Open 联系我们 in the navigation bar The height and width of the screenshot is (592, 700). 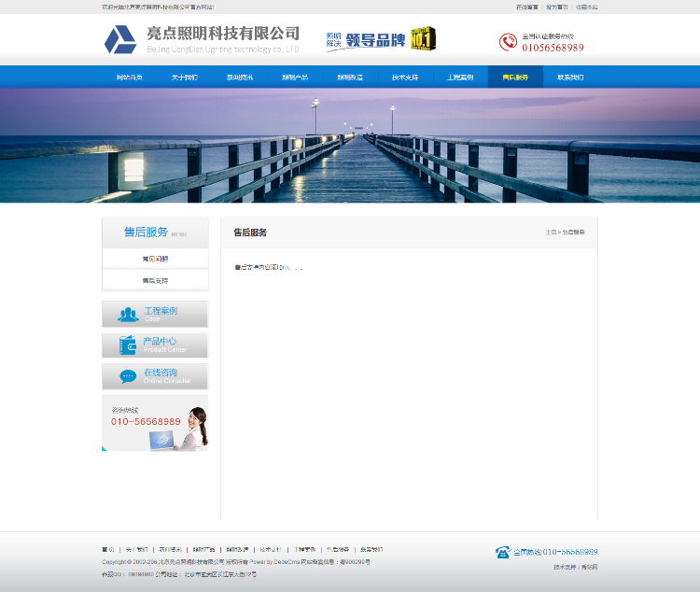(570, 78)
